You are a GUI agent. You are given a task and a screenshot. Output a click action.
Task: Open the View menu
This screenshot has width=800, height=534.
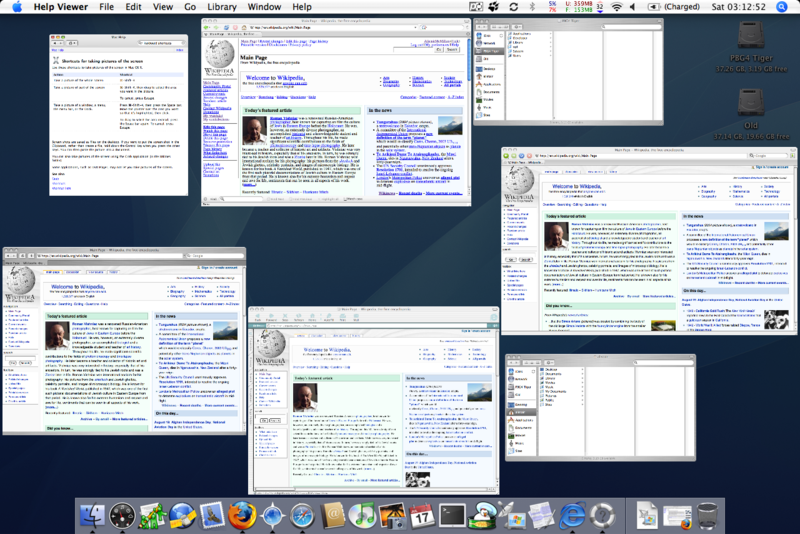click(x=163, y=7)
